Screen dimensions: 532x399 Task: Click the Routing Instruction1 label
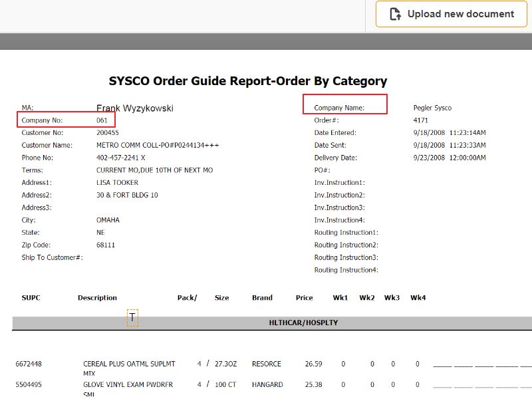(x=346, y=233)
